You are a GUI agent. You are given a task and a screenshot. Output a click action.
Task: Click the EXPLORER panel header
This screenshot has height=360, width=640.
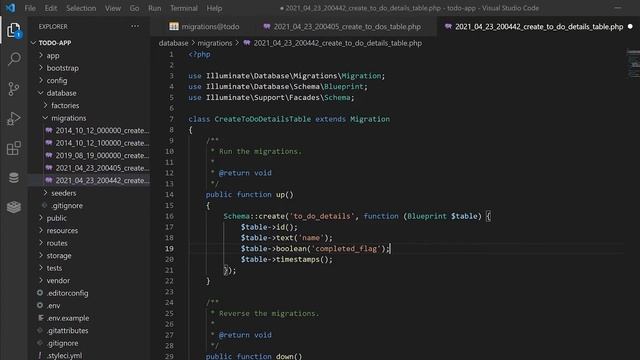point(53,27)
